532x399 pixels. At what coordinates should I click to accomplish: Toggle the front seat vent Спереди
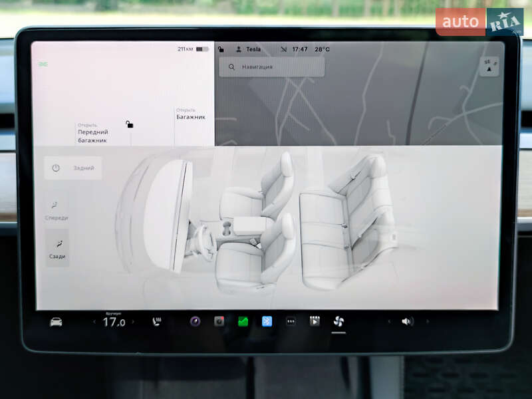pyautogui.click(x=57, y=209)
